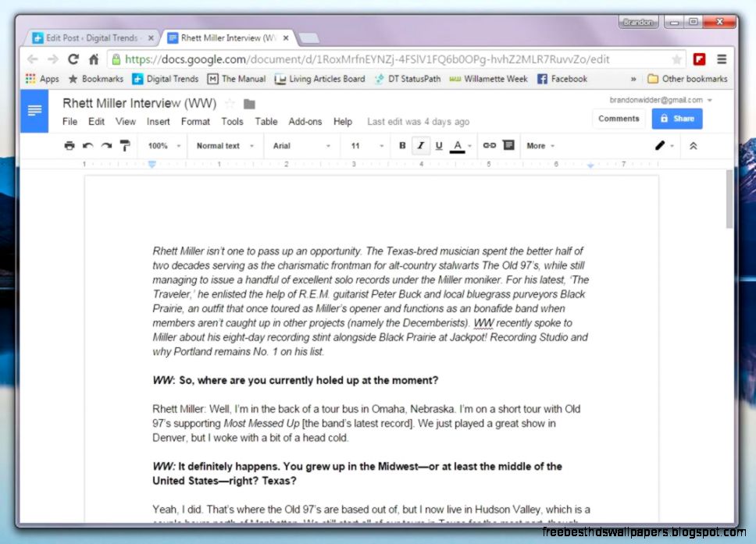Select the Print icon in the toolbar
This screenshot has width=756, height=544.
(69, 146)
